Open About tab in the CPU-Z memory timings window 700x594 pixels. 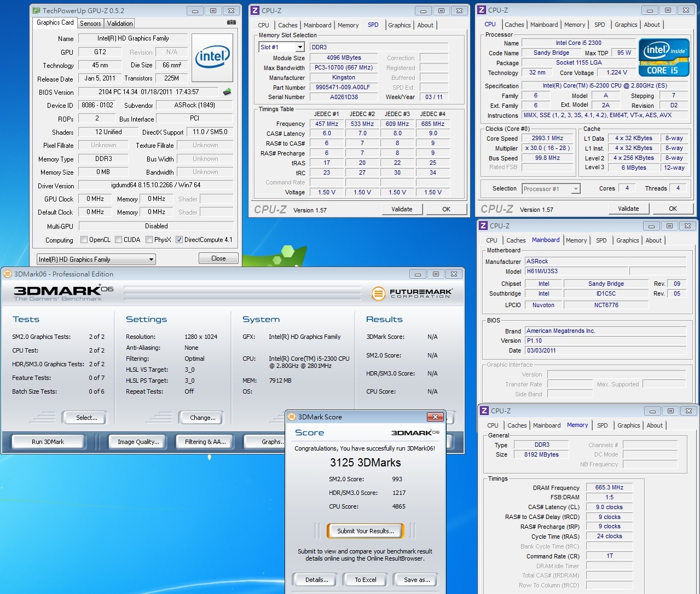pyautogui.click(x=655, y=425)
